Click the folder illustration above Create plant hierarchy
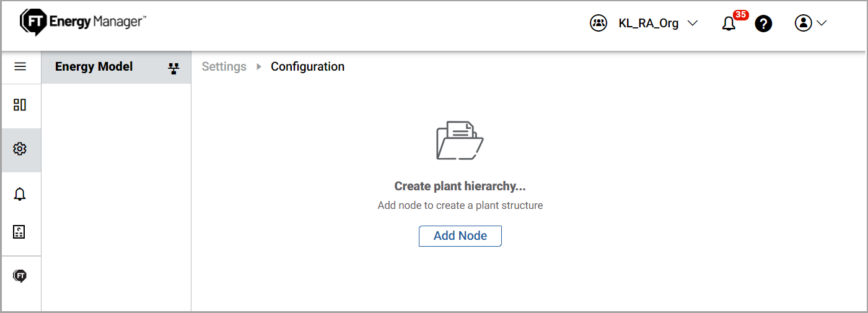Viewport: 868px width, 313px height. 460,141
